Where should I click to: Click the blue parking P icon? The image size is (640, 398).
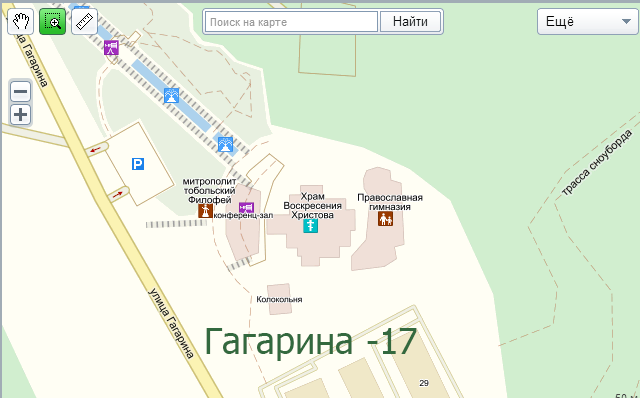(138, 164)
